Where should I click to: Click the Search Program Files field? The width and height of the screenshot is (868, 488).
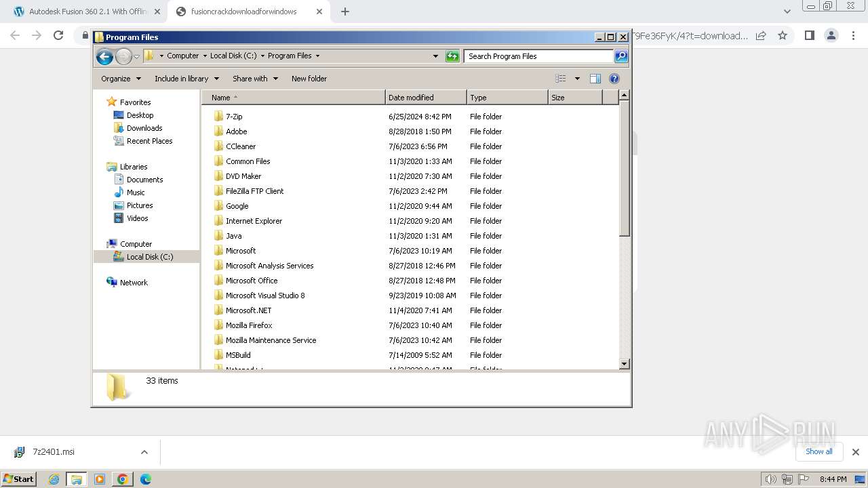pos(540,56)
